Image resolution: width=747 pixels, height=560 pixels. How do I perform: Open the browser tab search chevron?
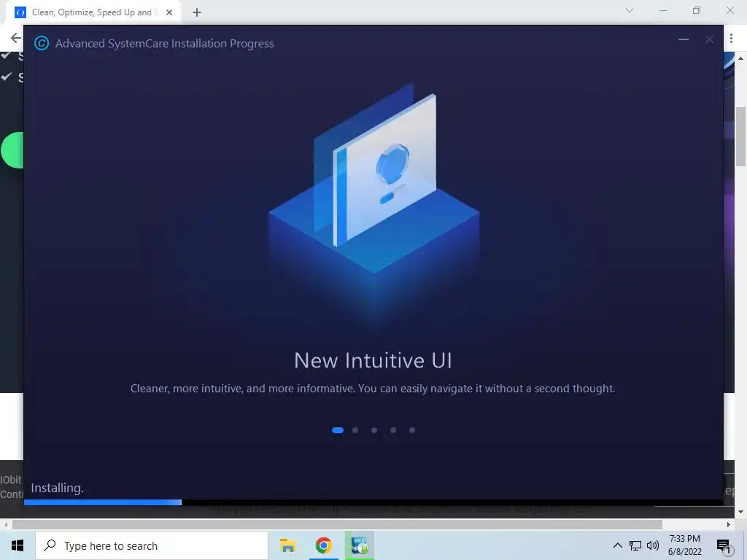630,10
